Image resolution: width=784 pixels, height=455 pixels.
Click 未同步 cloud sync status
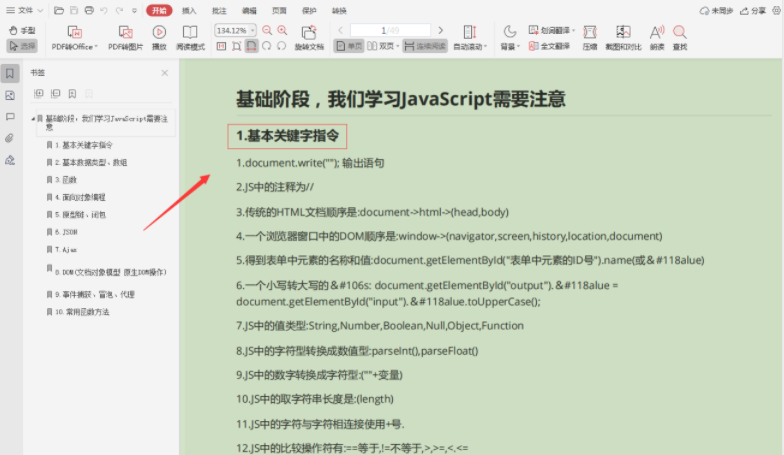pos(716,10)
